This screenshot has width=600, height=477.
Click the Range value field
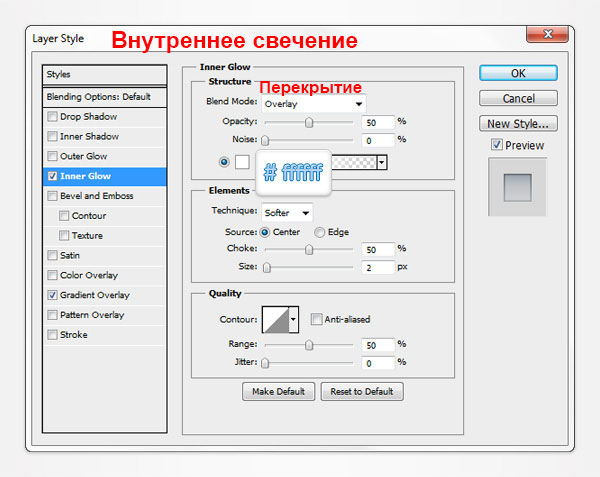point(378,345)
